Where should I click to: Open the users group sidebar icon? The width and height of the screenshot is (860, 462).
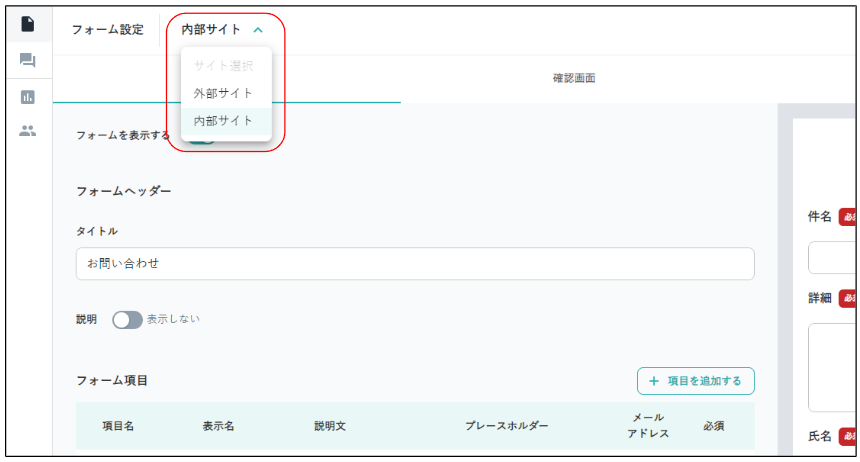coord(28,130)
